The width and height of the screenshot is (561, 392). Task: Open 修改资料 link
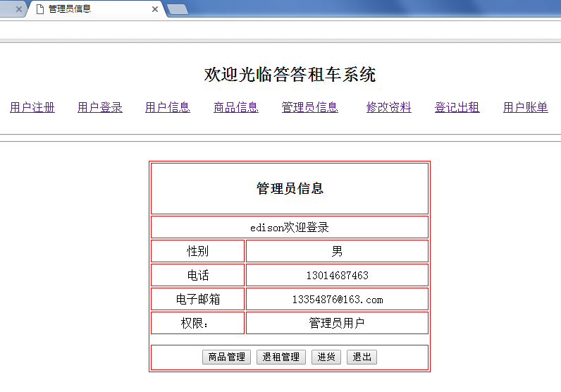point(388,107)
